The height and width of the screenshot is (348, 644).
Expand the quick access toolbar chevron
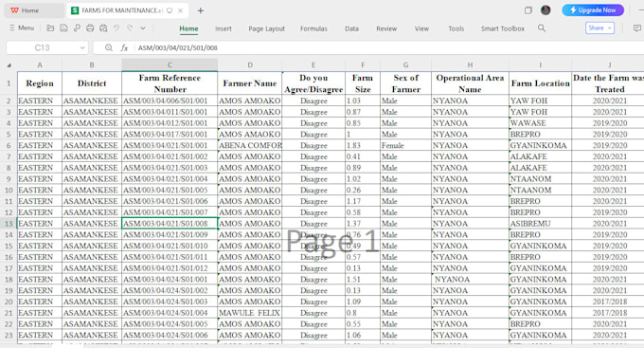point(143,27)
